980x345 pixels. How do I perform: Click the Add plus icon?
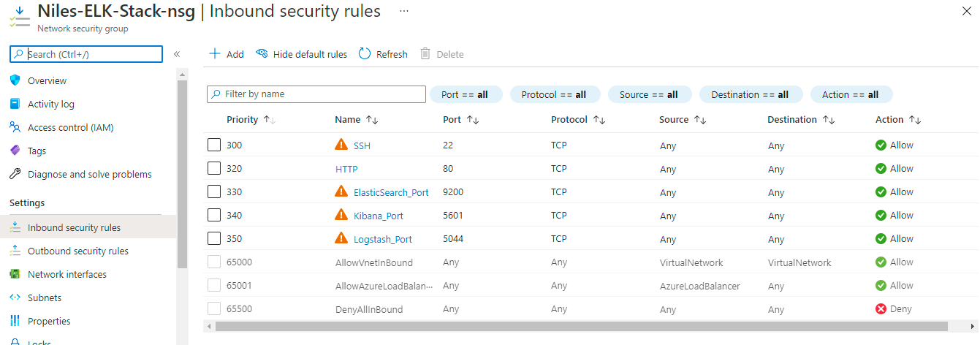pyautogui.click(x=215, y=54)
